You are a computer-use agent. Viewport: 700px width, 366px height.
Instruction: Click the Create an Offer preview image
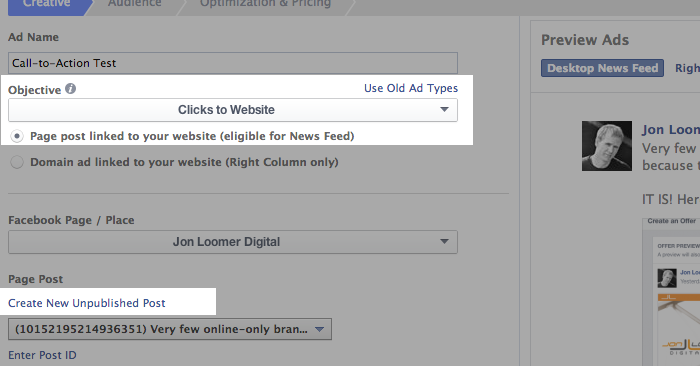pyautogui.click(x=671, y=292)
